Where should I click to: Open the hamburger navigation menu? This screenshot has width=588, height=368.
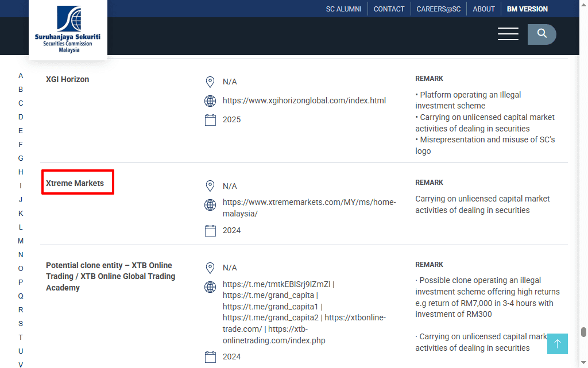pyautogui.click(x=508, y=34)
